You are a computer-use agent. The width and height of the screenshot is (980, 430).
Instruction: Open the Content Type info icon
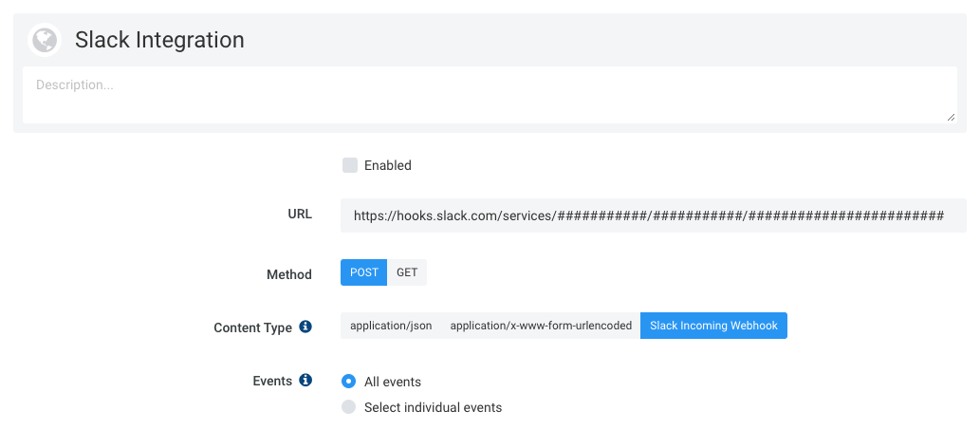(305, 327)
